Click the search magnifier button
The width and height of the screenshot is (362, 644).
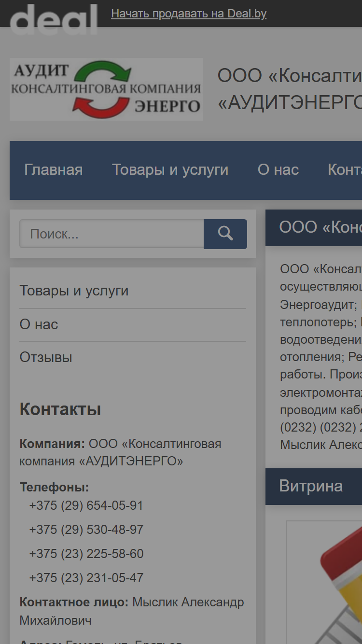click(x=225, y=234)
